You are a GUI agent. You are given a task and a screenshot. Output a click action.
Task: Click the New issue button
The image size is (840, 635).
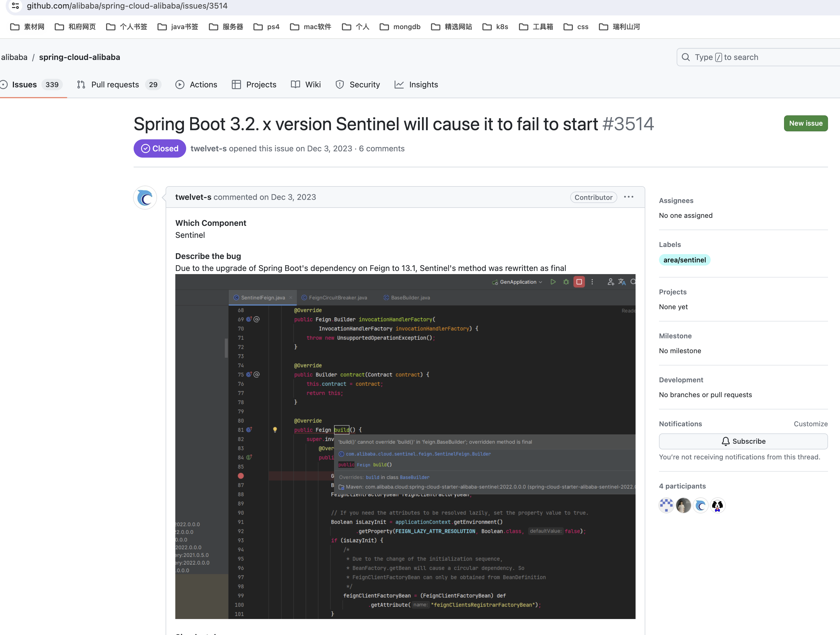click(x=806, y=123)
